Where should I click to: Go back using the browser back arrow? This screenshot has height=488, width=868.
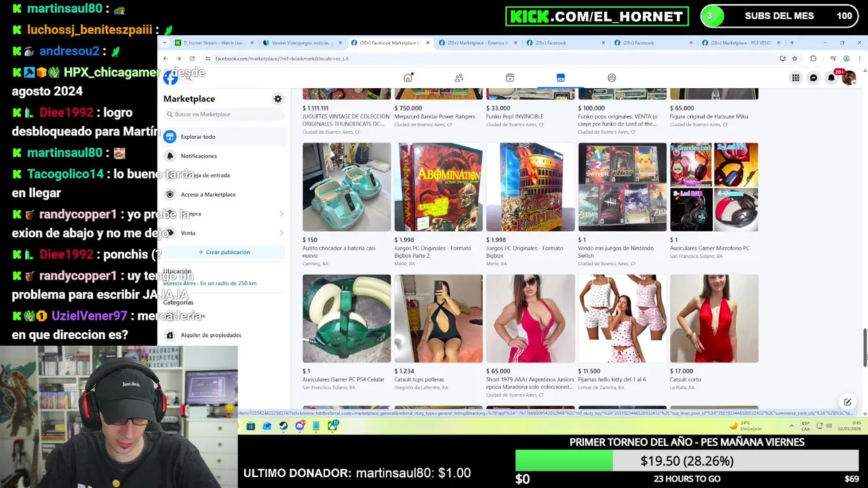(x=165, y=58)
